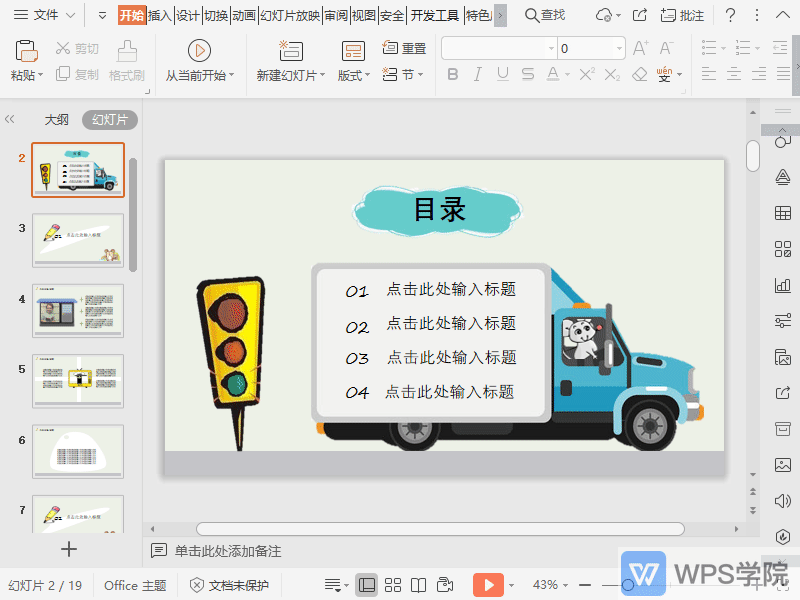Click the image panel icon in the right sidebar
This screenshot has width=800, height=600.
point(783,464)
